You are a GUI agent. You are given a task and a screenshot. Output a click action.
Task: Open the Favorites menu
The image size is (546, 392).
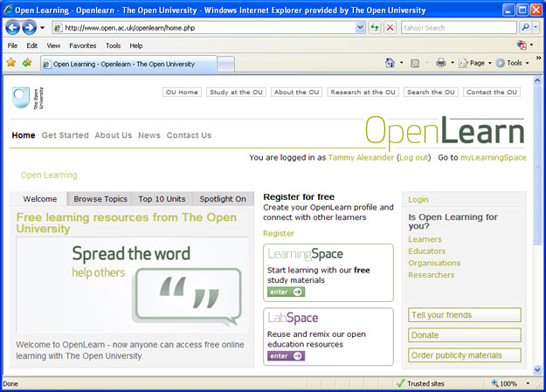coord(83,45)
